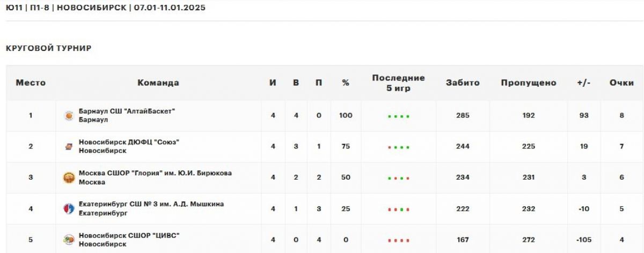Click the Novosibirsk Soyuz team logo
The image size is (644, 253).
point(69,146)
